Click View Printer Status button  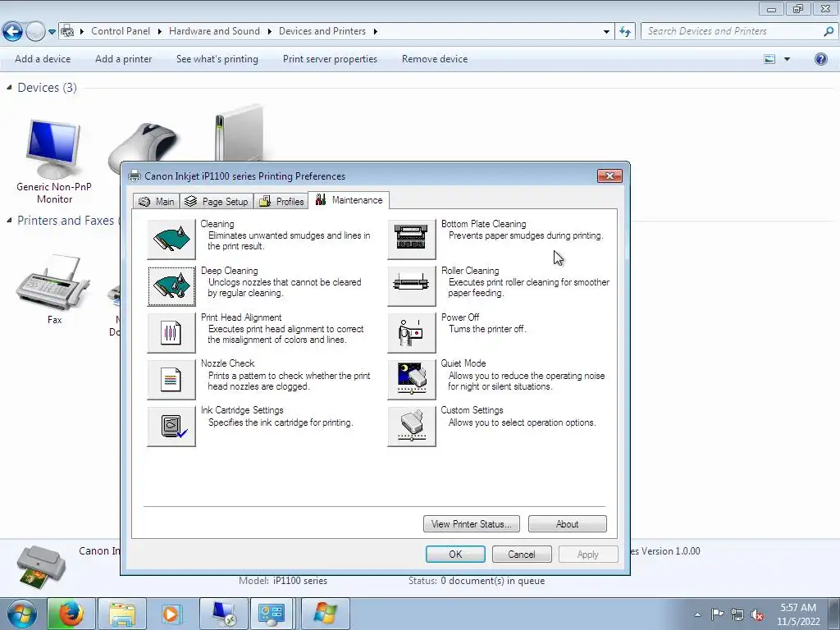[472, 524]
